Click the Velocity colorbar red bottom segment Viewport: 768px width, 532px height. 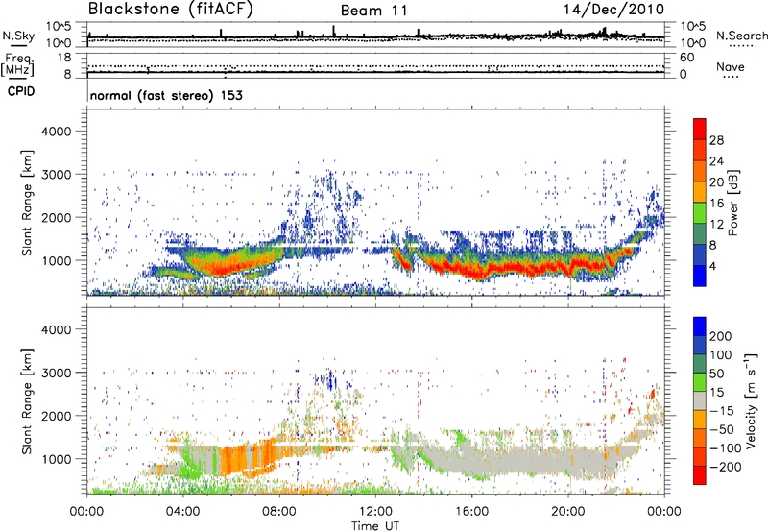point(700,475)
